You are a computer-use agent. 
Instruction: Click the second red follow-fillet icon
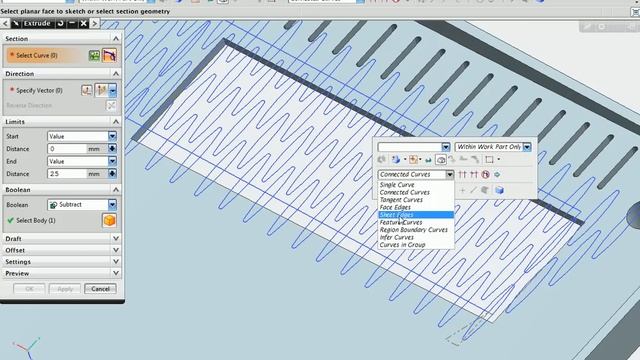[474, 175]
